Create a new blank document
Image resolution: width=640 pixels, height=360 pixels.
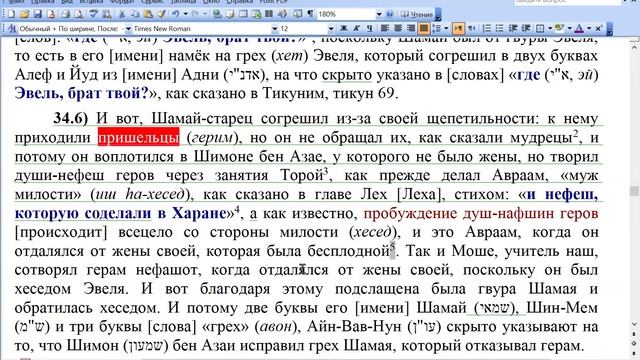pos(11,14)
